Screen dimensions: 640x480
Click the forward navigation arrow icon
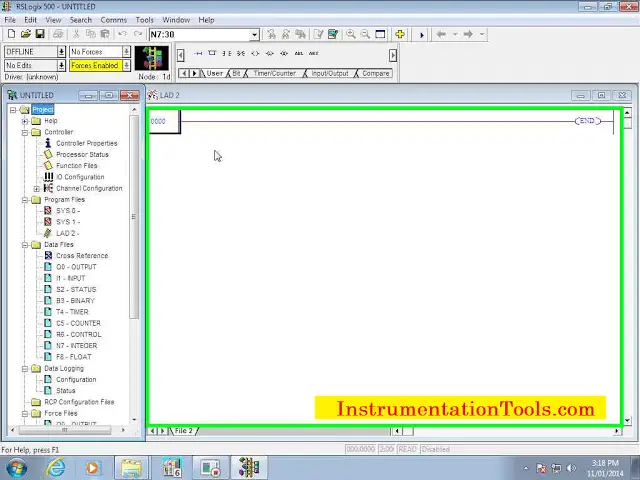coord(468,34)
